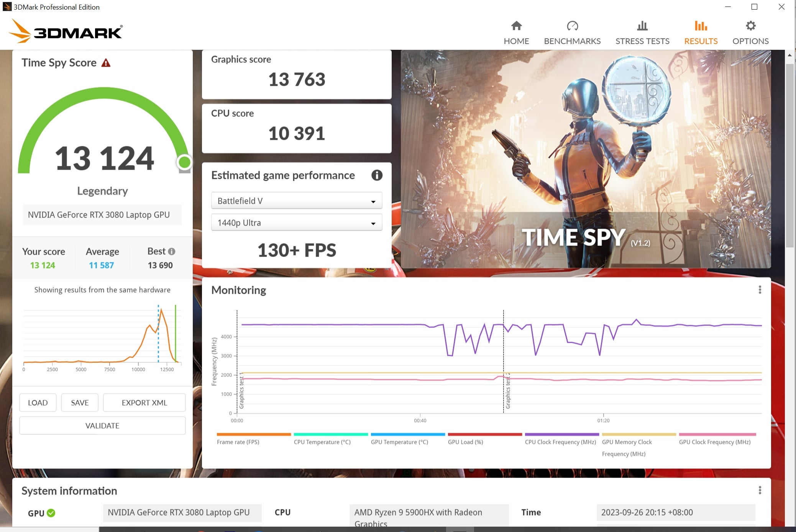The width and height of the screenshot is (796, 532).
Task: Open the System information three-dot menu
Action: point(760,490)
